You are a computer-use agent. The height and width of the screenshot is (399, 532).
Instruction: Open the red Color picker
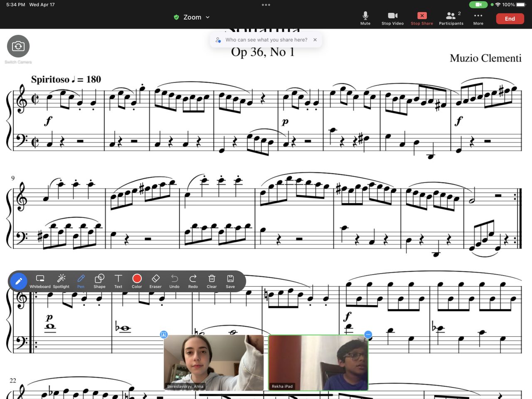[x=137, y=281]
